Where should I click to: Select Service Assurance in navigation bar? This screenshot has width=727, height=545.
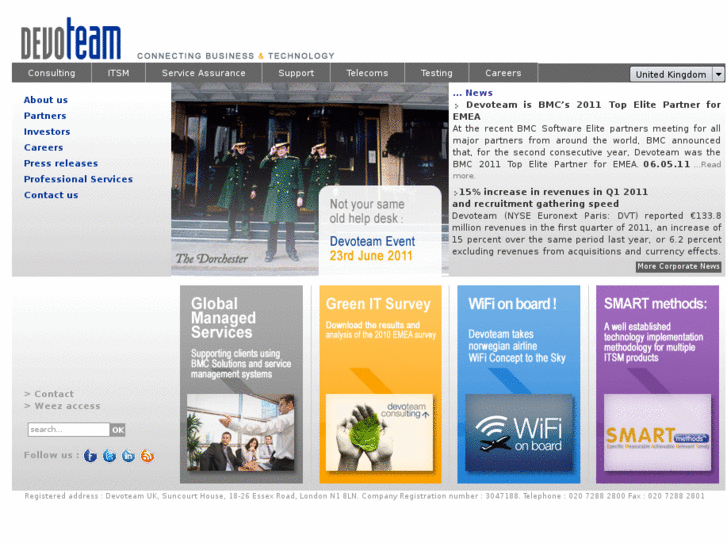(204, 73)
